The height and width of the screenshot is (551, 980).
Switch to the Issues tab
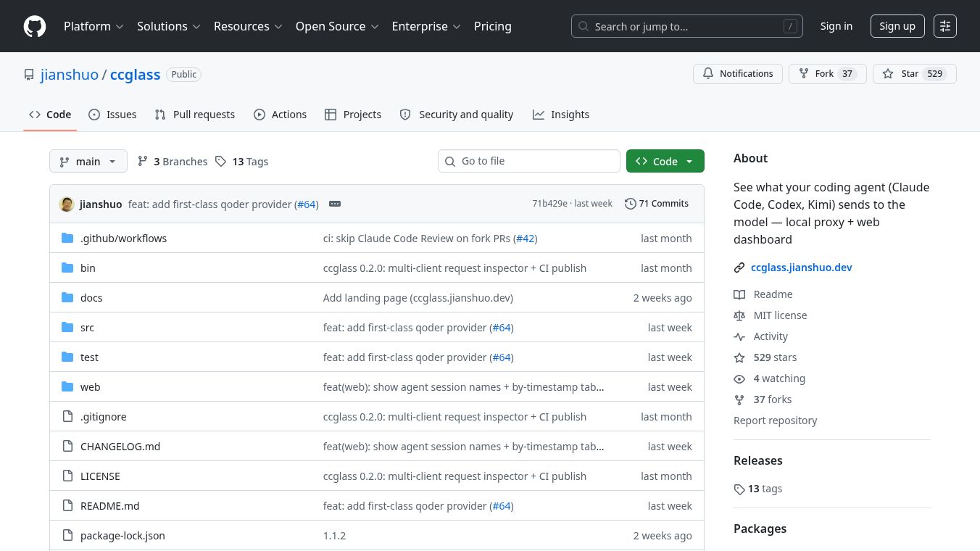coord(112,115)
